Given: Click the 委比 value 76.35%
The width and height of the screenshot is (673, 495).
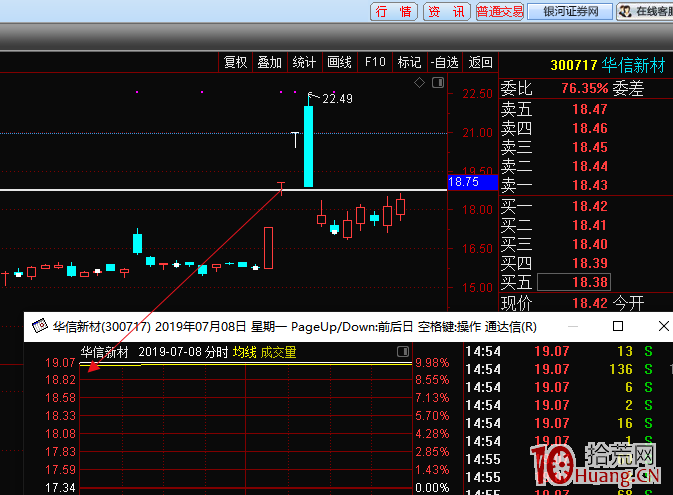Looking at the screenshot, I should [x=585, y=88].
